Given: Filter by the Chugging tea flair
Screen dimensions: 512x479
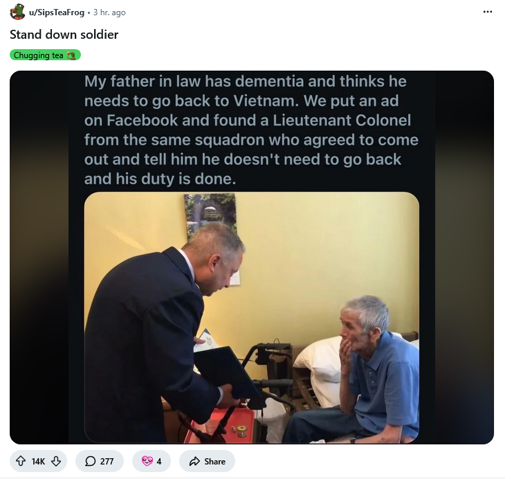Looking at the screenshot, I should 45,55.
